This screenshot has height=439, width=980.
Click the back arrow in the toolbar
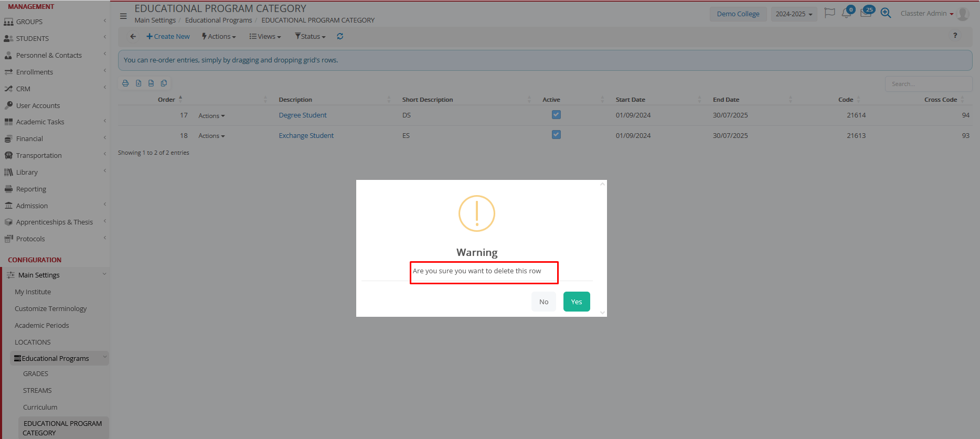point(133,36)
